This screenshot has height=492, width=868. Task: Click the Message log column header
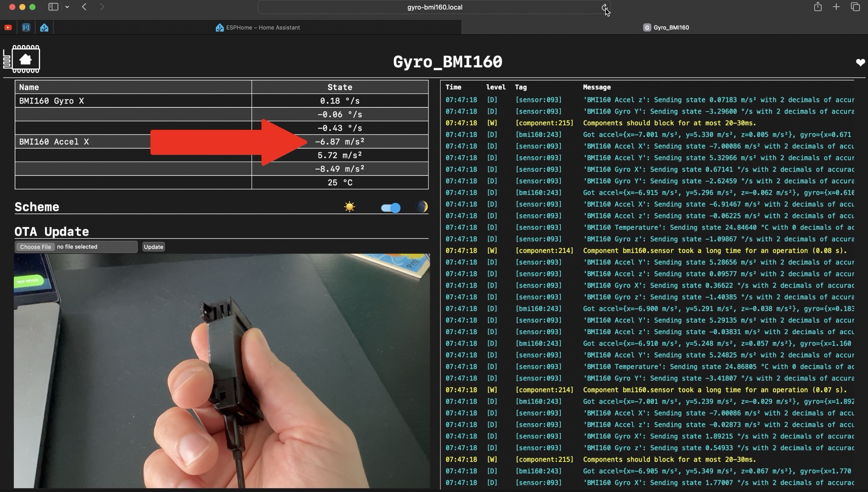[x=597, y=87]
